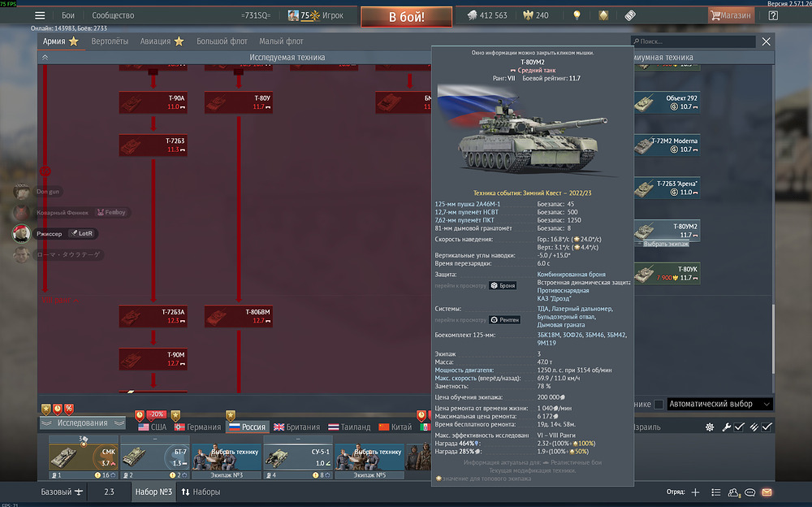Switch to the Большой флот tab
Image resolution: width=812 pixels, height=507 pixels.
(x=222, y=41)
